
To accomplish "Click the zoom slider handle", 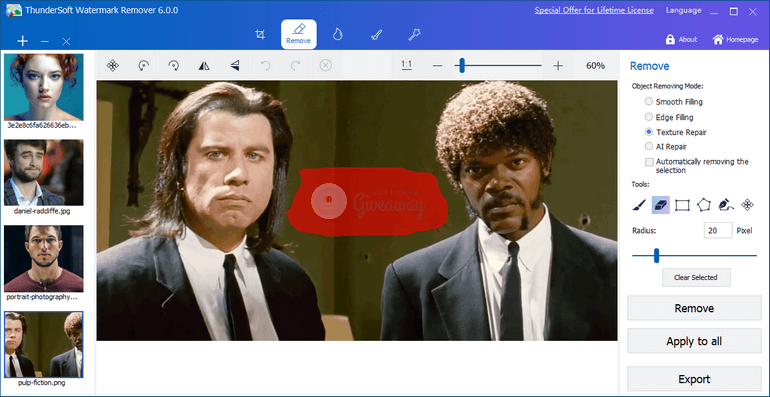I will tap(462, 65).
